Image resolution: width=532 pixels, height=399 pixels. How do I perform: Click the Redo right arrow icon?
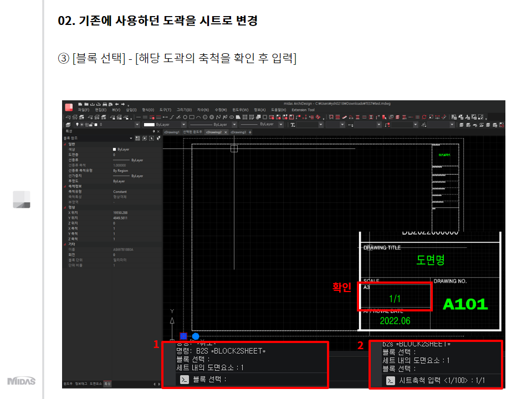[123, 104]
